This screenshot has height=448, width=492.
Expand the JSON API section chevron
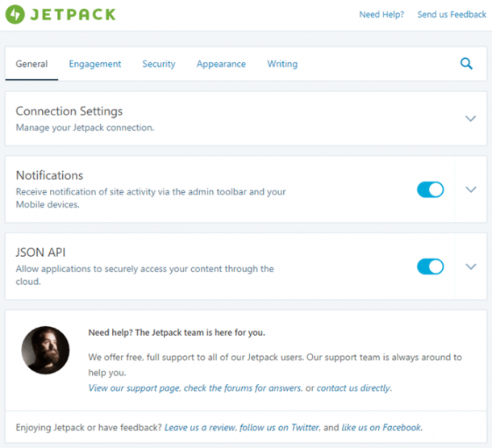pos(471,267)
